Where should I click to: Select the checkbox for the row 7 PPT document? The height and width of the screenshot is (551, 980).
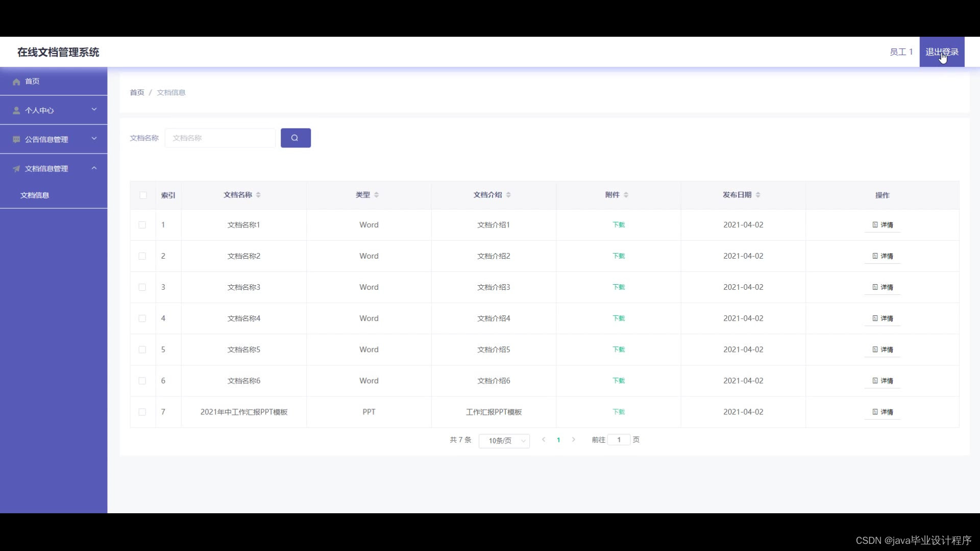[142, 412]
